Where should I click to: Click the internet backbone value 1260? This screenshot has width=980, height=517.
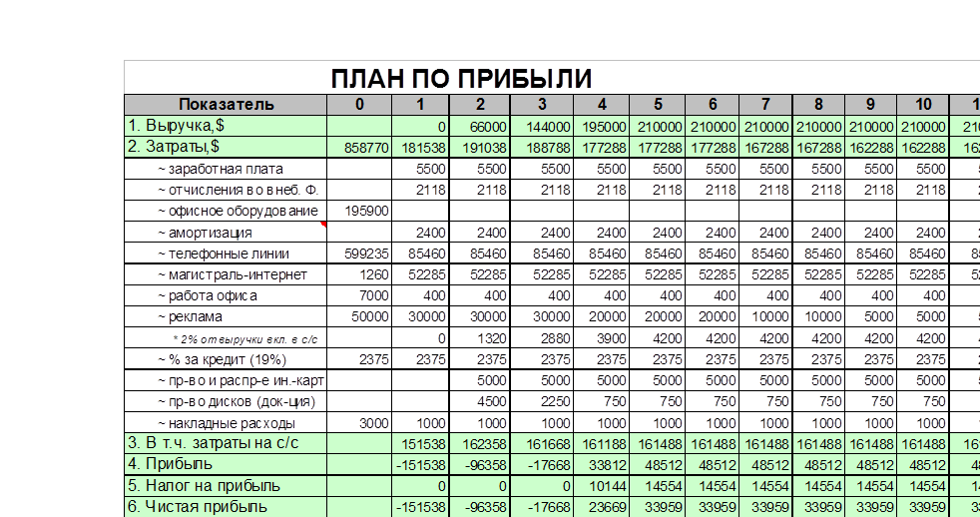click(359, 274)
